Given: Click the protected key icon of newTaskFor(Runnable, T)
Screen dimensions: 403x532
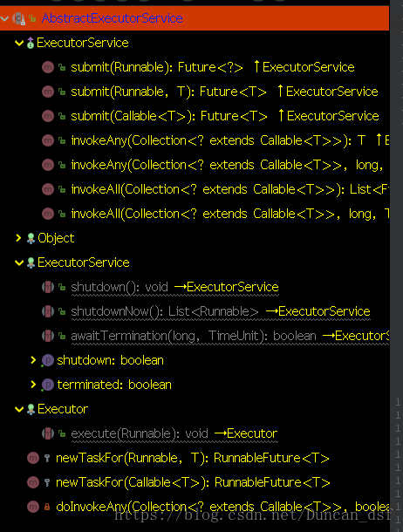Looking at the screenshot, I should tap(47, 459).
